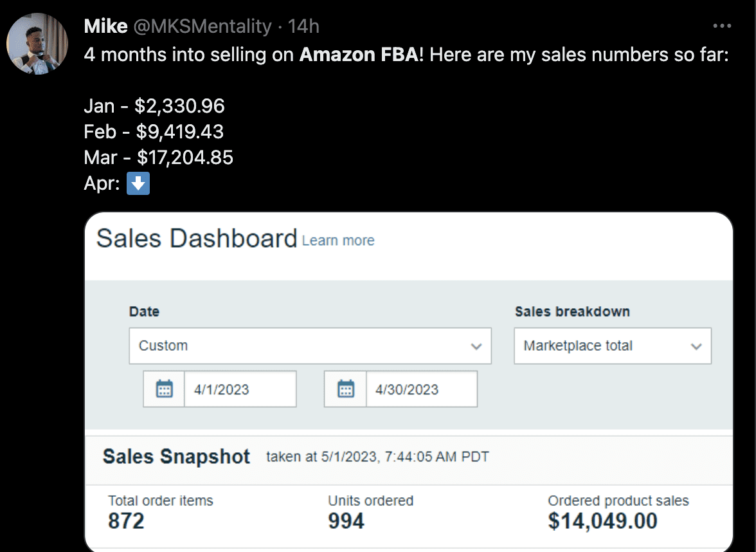Click the 4/30/2023 end date field
756x552 pixels.
pyautogui.click(x=421, y=389)
